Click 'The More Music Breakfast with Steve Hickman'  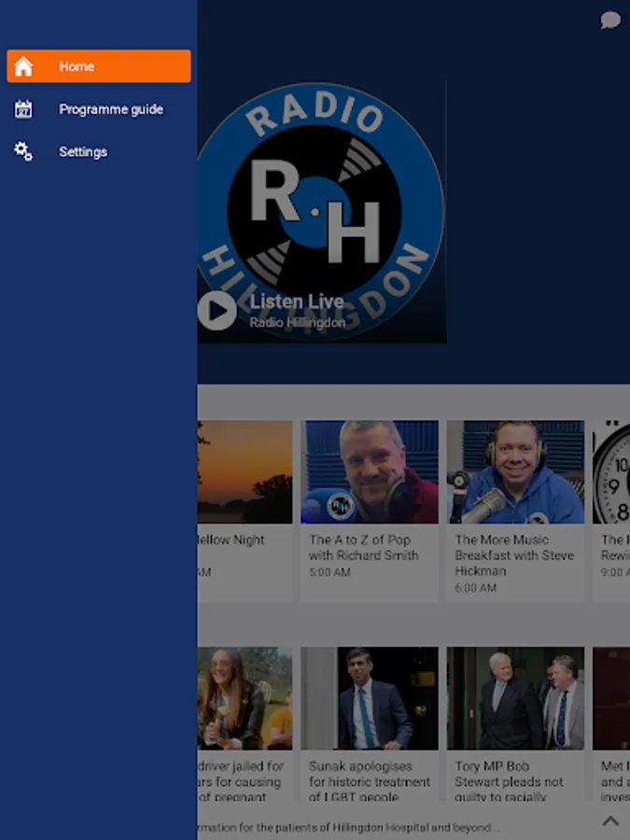pos(514,555)
